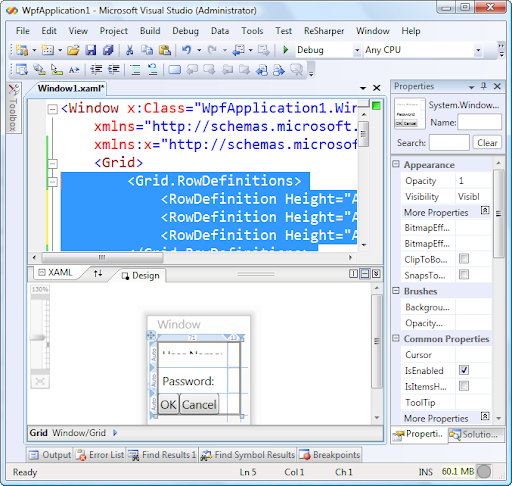The height and width of the screenshot is (486, 512).
Task: Open the Any CPU platform dropdown
Action: tap(478, 50)
